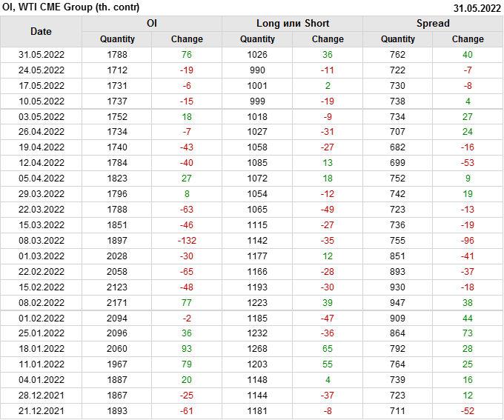Click the OI quantity value 2028
The width and height of the screenshot is (504, 420).
117,256
